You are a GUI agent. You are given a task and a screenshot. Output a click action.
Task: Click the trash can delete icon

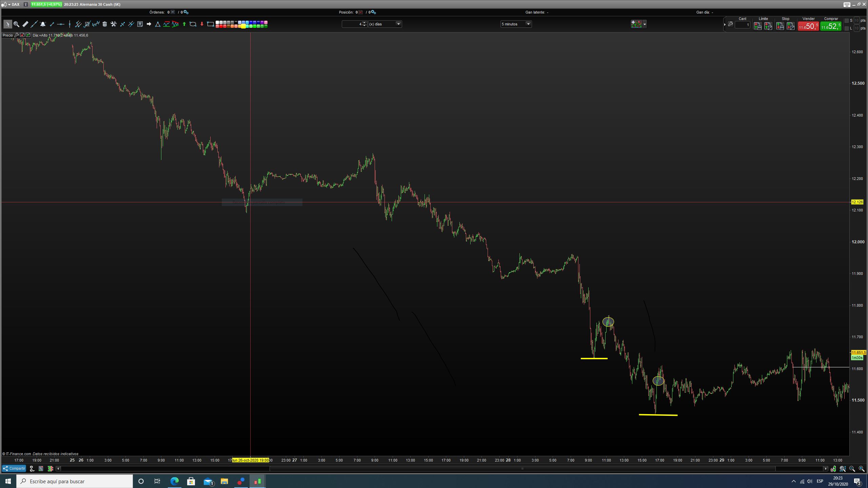coord(105,24)
